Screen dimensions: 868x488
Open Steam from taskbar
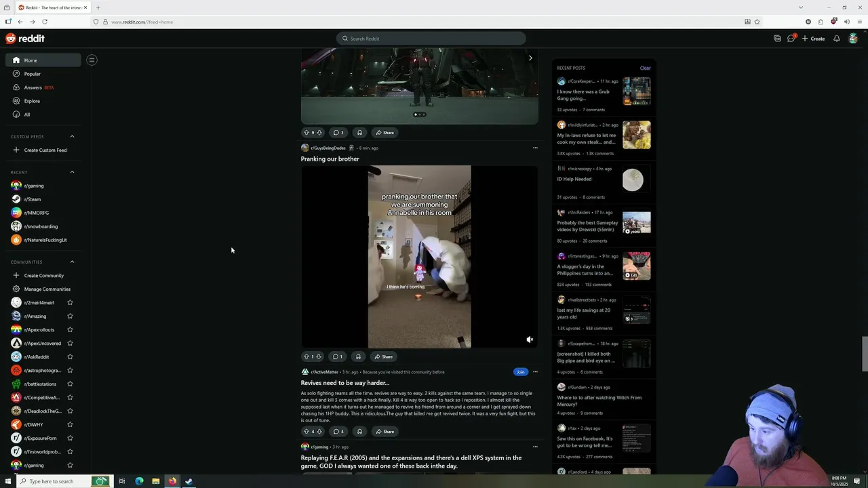pos(189,481)
